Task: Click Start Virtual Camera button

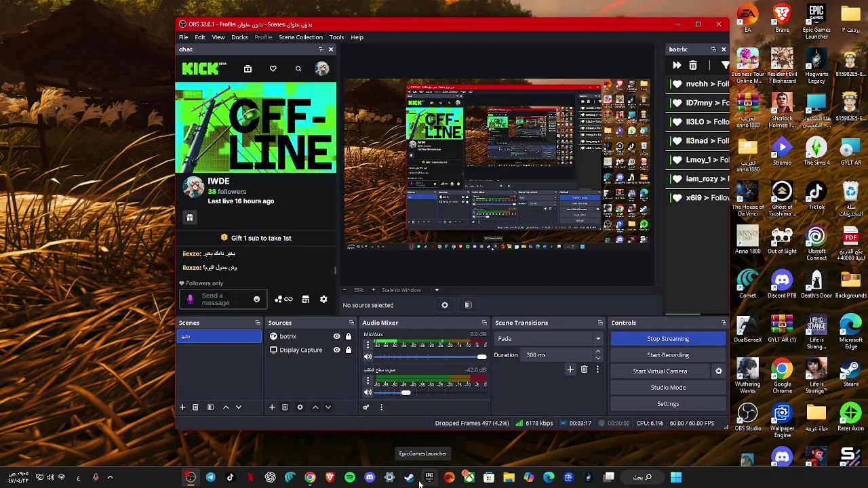Action: click(660, 371)
